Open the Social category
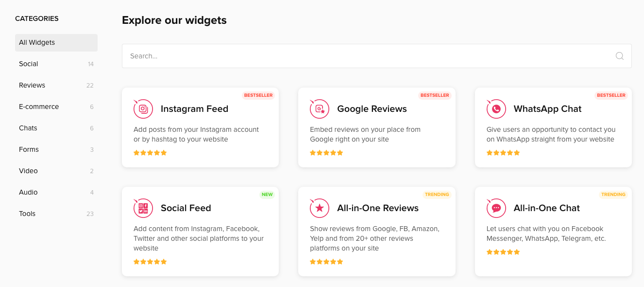This screenshot has height=287, width=644. 29,64
